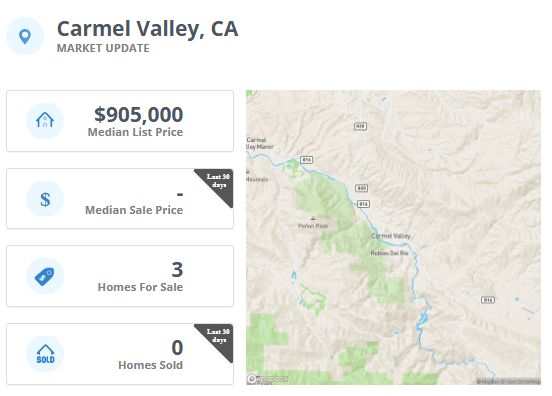Open the 0 Homes Sold card
552x396 pixels.
tap(120, 354)
